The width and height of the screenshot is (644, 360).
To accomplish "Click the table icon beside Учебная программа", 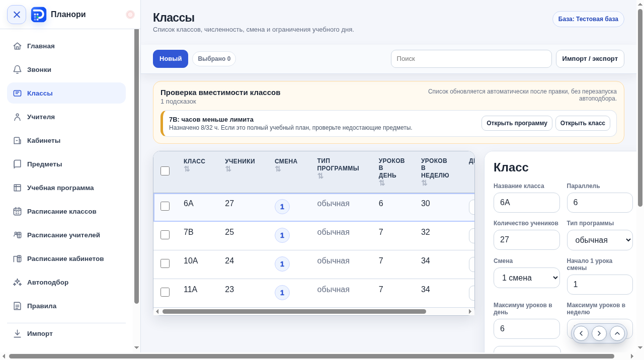I will point(18,188).
